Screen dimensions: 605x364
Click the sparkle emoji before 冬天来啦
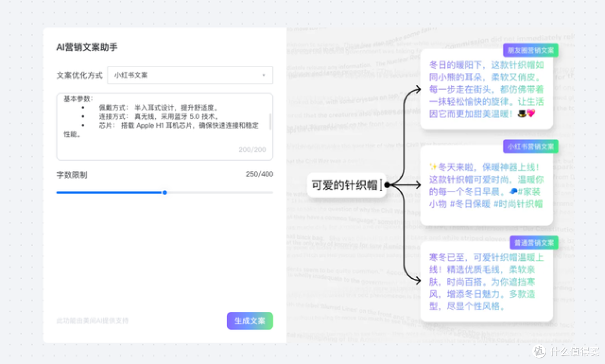point(433,167)
